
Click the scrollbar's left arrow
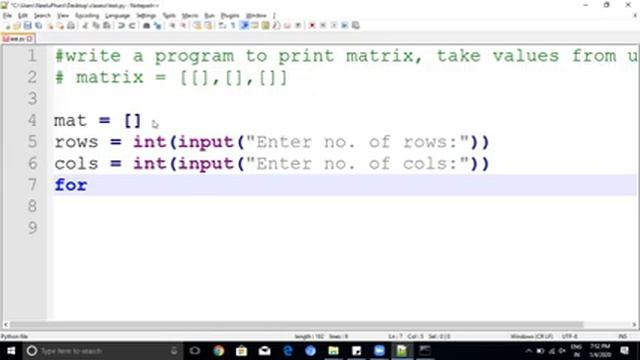(6, 325)
